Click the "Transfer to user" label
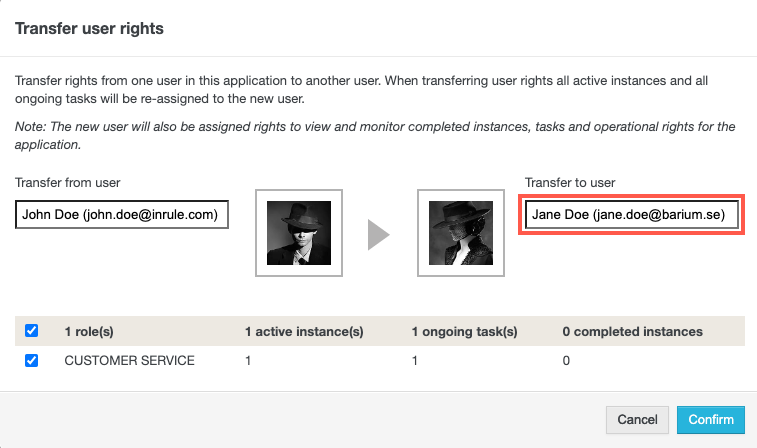The height and width of the screenshot is (448, 757). (570, 182)
